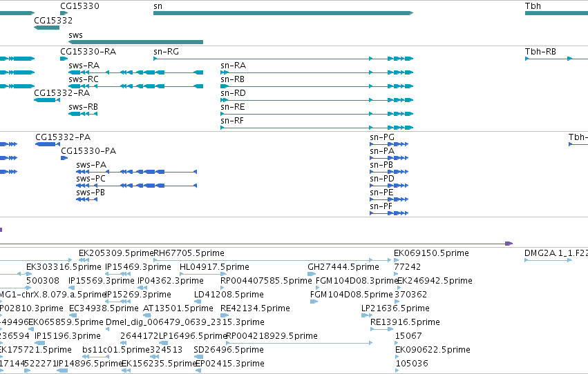Click EST EK205309.5prime
Viewport: 588px width, 374px height.
(x=84, y=260)
